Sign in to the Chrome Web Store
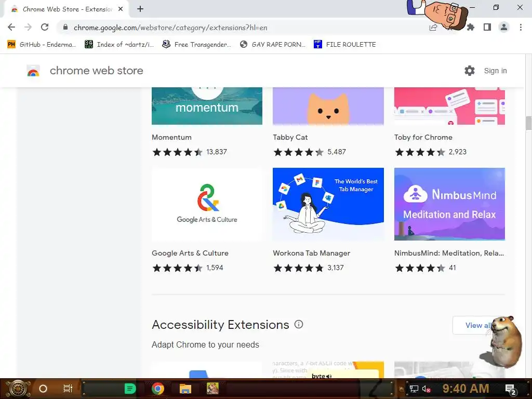The image size is (532, 399). (495, 71)
